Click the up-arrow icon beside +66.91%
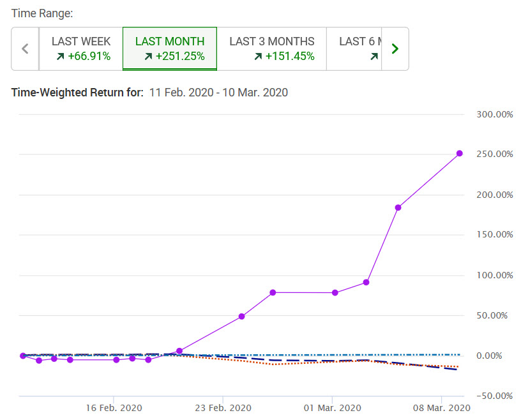This screenshot has width=528, height=420. (x=61, y=57)
